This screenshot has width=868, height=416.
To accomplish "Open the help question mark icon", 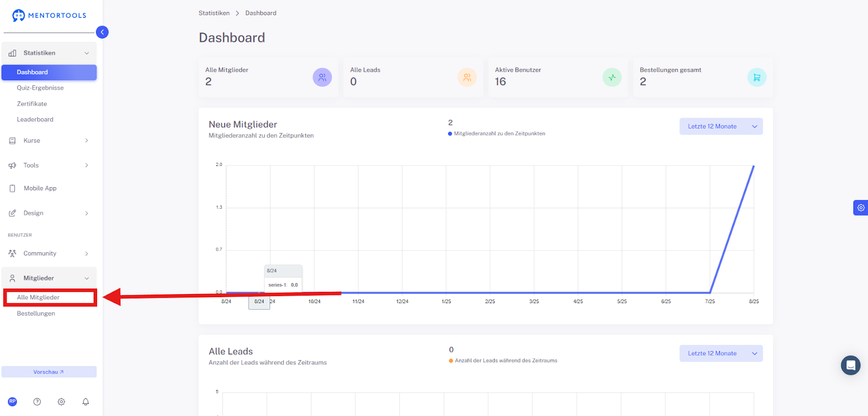I will click(x=37, y=402).
